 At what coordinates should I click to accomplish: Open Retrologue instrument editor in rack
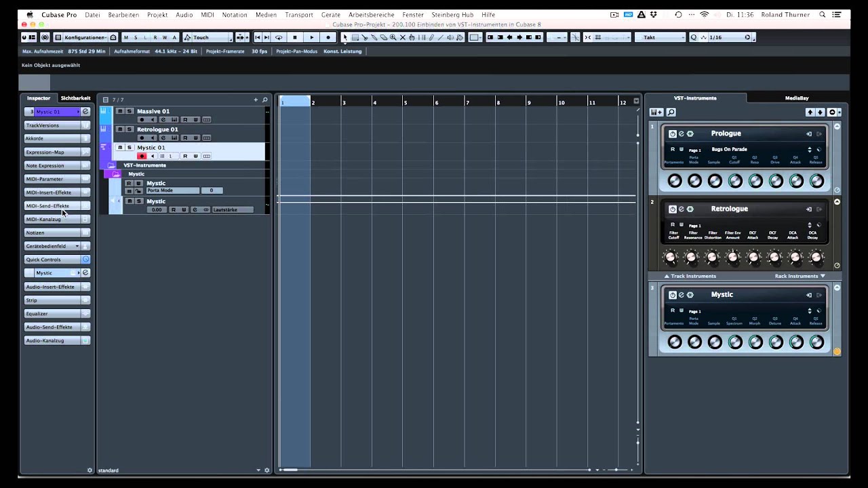(681, 209)
